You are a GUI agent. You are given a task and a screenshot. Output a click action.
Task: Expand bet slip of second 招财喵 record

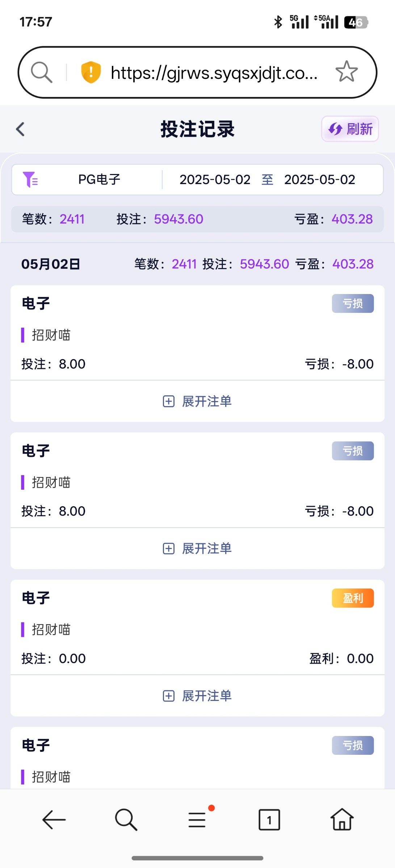197,548
